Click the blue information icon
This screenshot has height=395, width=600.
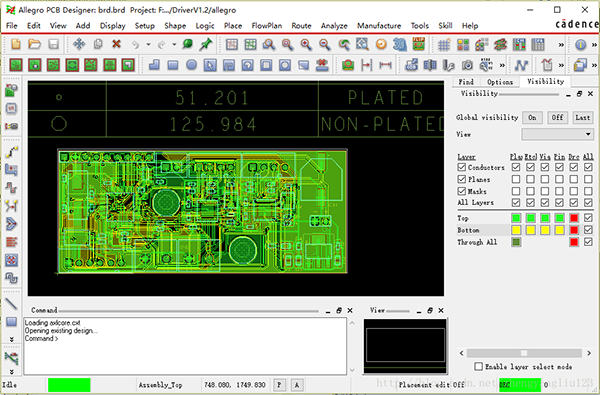tap(580, 45)
